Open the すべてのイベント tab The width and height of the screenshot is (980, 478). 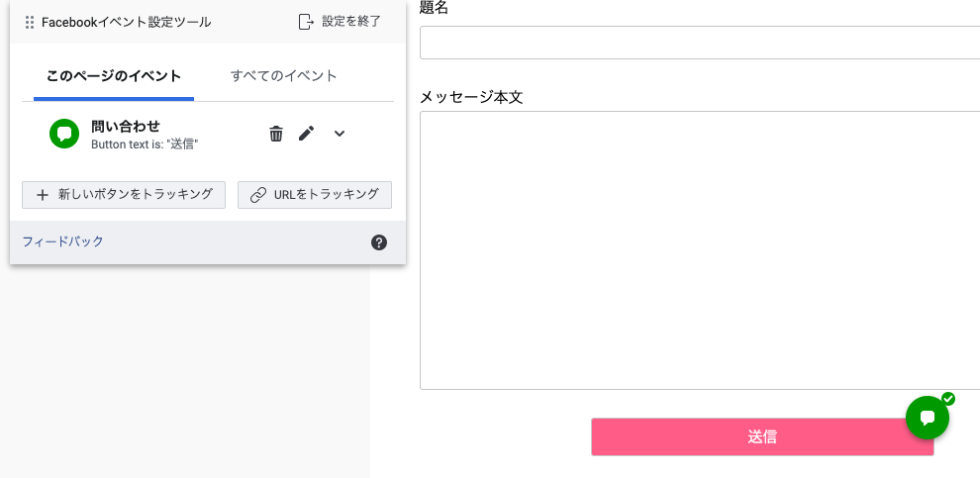tap(283, 76)
